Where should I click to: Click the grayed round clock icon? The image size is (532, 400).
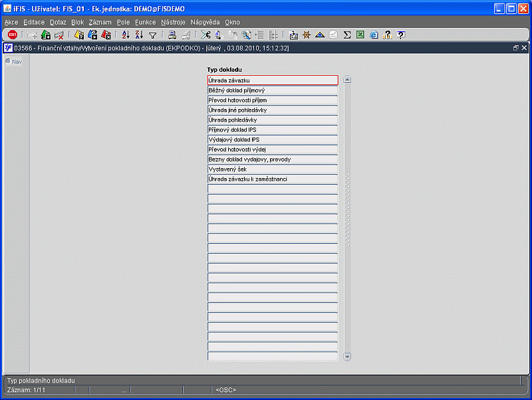(x=333, y=35)
